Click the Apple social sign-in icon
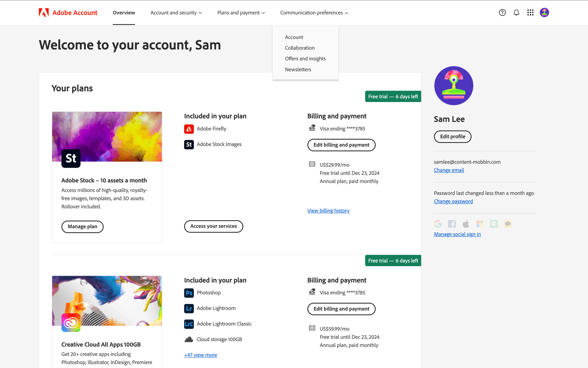This screenshot has height=368, width=588. [x=466, y=224]
